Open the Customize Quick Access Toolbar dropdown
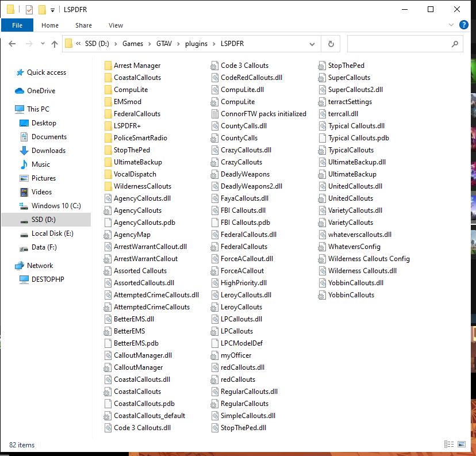This screenshot has height=456, width=476. [52, 10]
